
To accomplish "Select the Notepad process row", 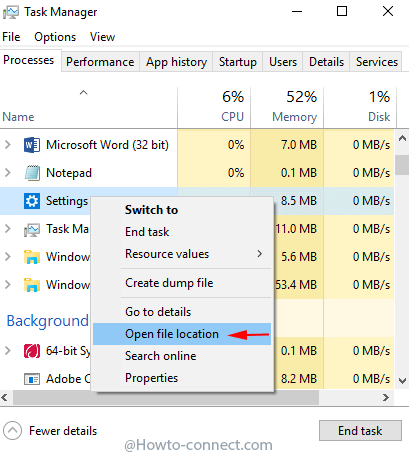I will coord(197,173).
